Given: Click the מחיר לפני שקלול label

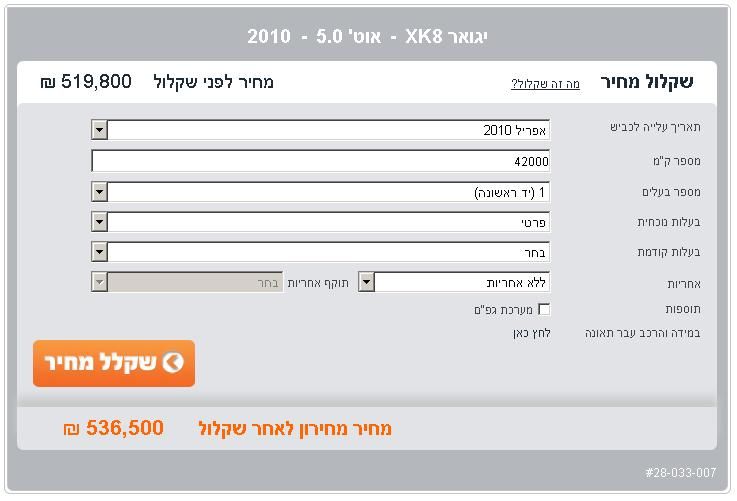Looking at the screenshot, I should pyautogui.click(x=214, y=82).
